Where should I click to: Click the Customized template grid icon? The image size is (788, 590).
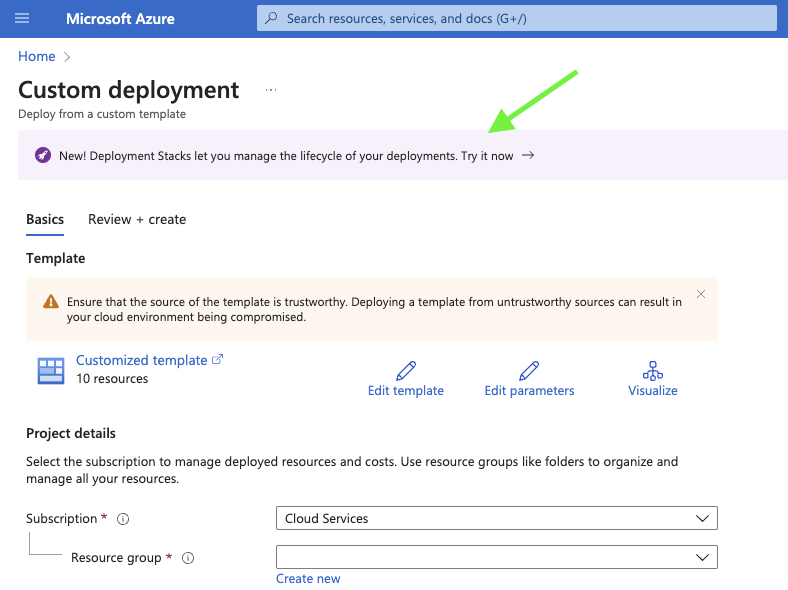click(x=51, y=371)
